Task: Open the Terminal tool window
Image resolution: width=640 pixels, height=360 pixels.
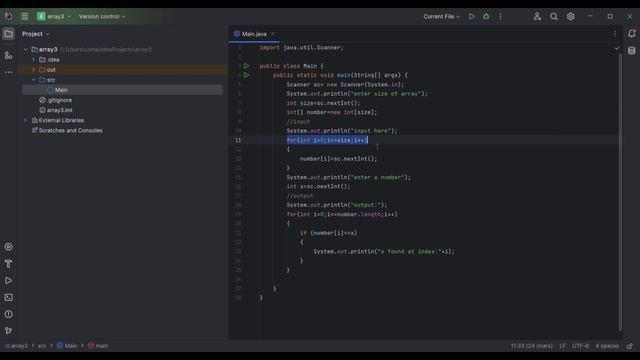Action: pos(9,298)
